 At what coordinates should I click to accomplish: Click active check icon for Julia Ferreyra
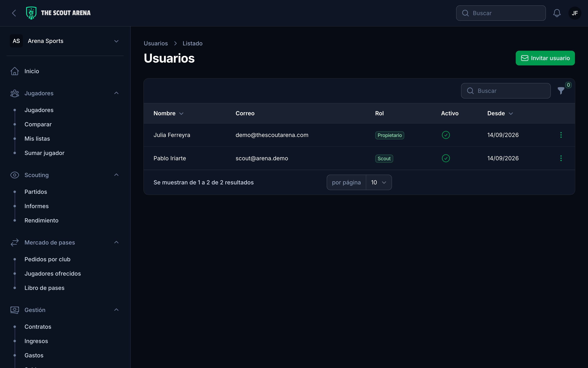[446, 135]
